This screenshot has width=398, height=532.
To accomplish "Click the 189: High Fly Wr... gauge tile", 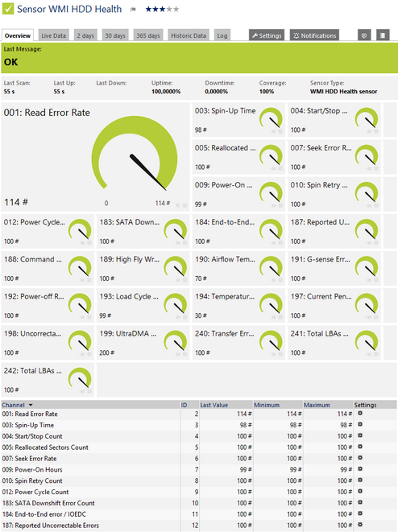I will click(x=143, y=268).
